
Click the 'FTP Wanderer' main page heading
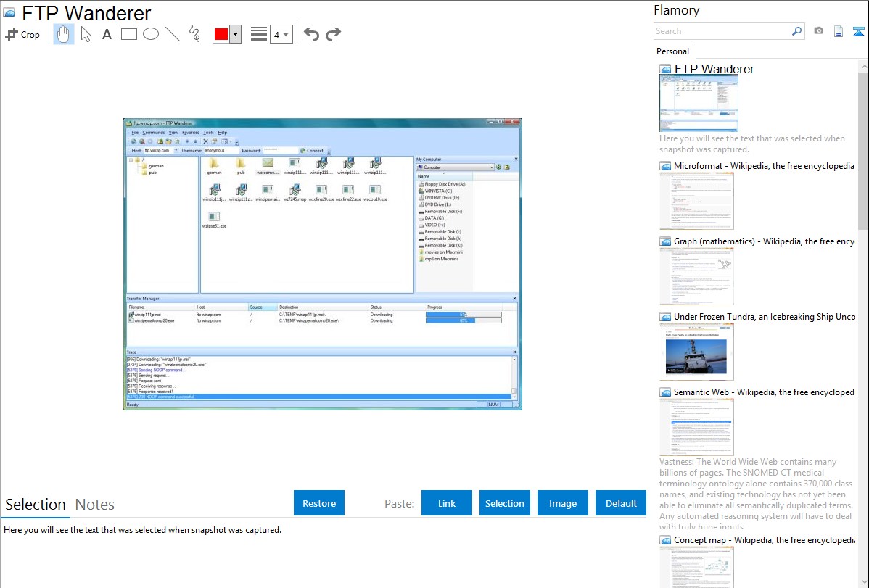pos(86,13)
